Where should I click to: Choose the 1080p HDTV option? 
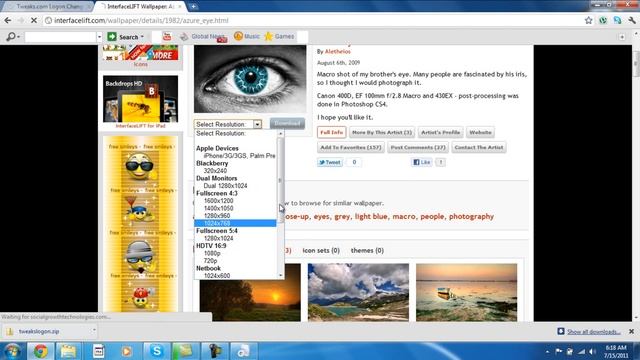(212, 253)
